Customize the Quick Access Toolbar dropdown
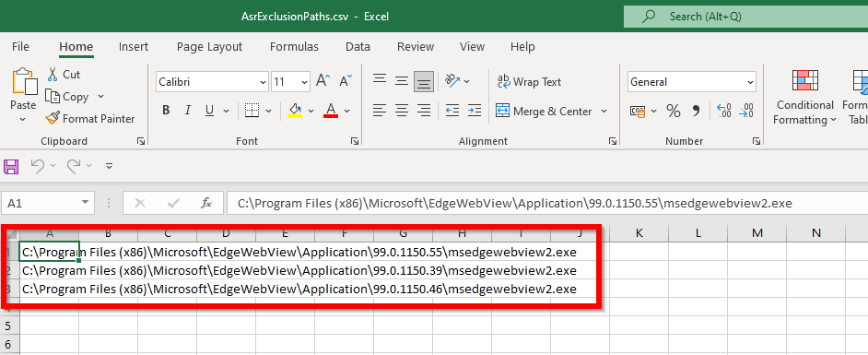The image size is (868, 355). (x=109, y=166)
